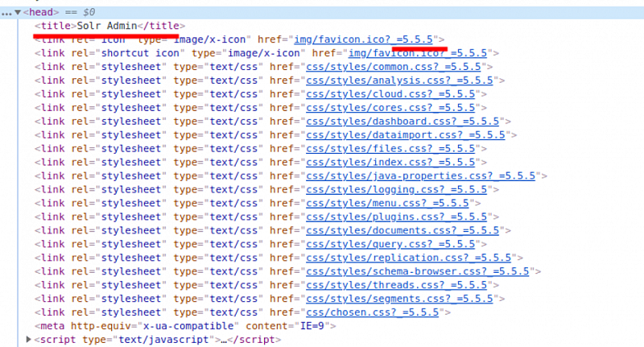Select the IE=9 content attribute value
644x347 pixels.
312,325
